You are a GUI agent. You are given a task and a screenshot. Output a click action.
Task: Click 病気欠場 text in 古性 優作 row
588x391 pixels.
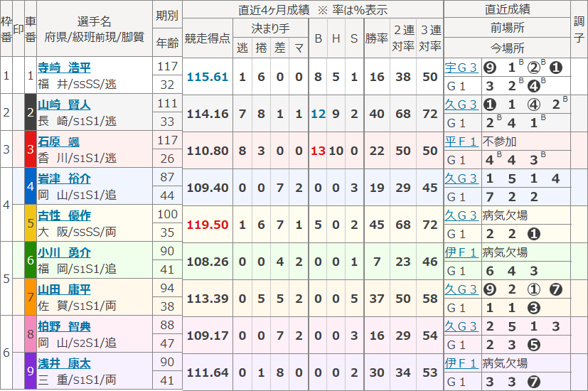[x=505, y=215]
